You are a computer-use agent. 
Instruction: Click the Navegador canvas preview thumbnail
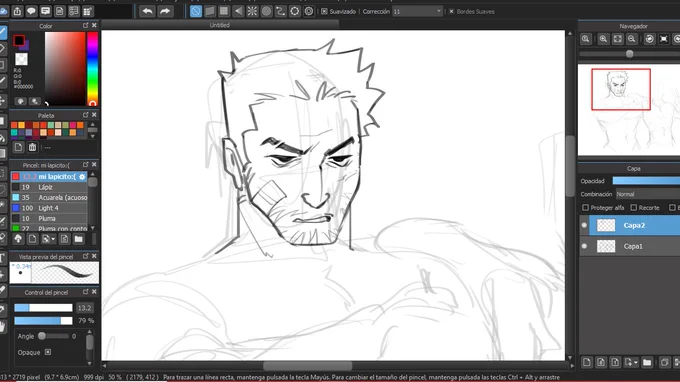629,110
